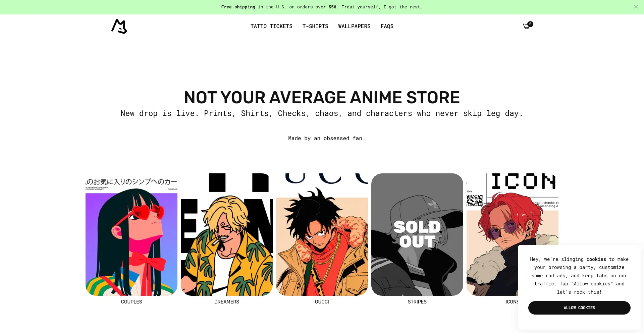Click the ICONS collection label
Screen dimensions: 644x333
pyautogui.click(x=512, y=302)
